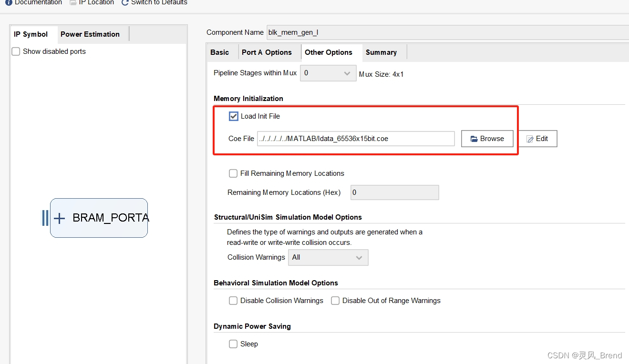
Task: Click the BRAM_PORTA port label
Action: pyautogui.click(x=111, y=218)
